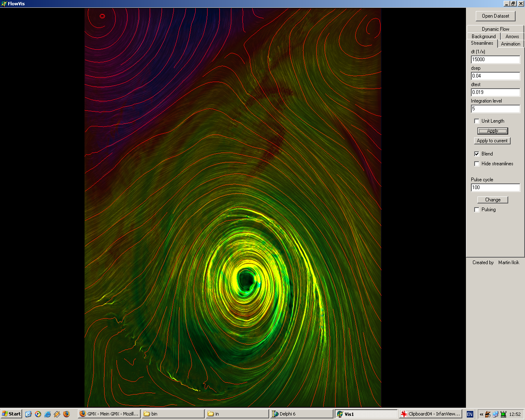The image size is (525, 420).
Task: Click the FlowVis title bar icon
Action: click(4, 4)
